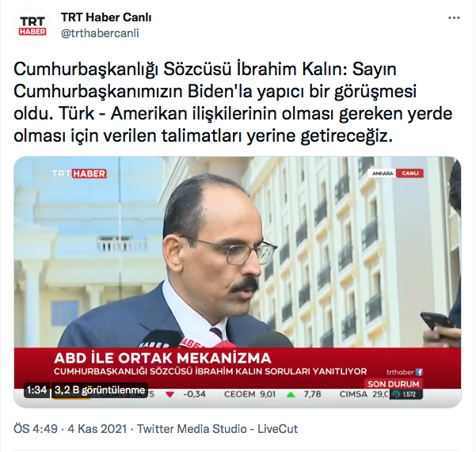Screen dimensions: 476x452
Task: Click the trthaber Facebook icon in the video
Action: click(419, 372)
